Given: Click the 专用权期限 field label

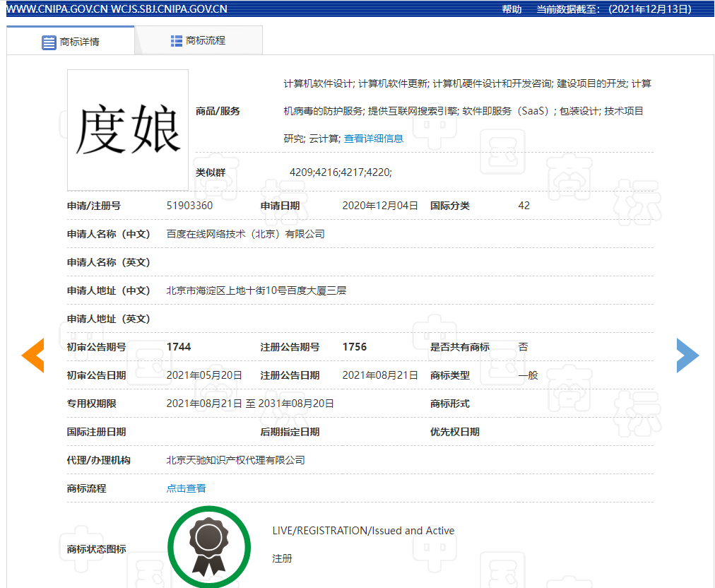Looking at the screenshot, I should (x=92, y=404).
